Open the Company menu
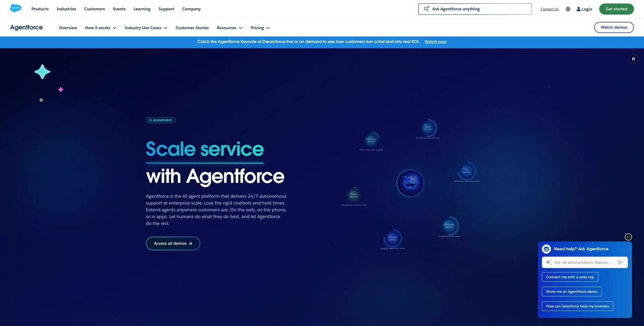Screen dimensions: 644x326 pos(192,9)
